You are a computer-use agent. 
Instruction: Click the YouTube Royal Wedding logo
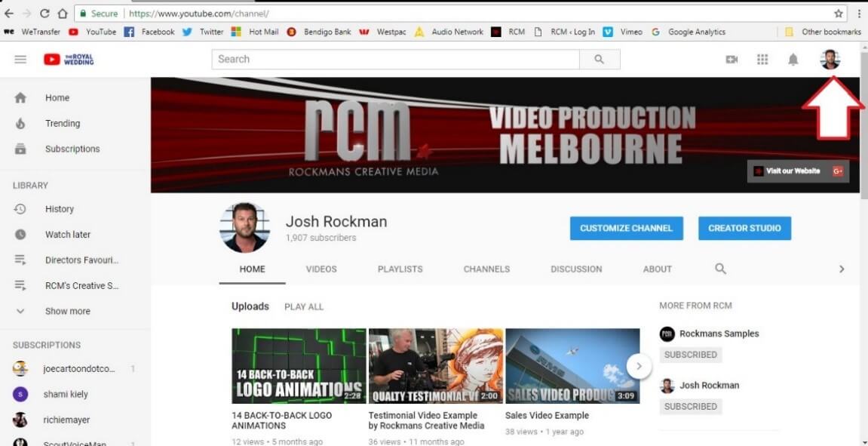point(69,60)
